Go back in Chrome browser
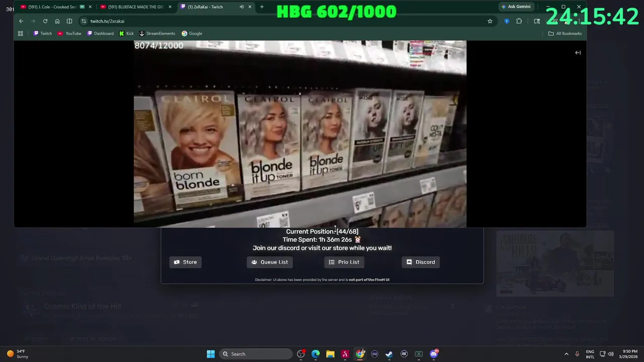The image size is (644, 362). tap(21, 21)
